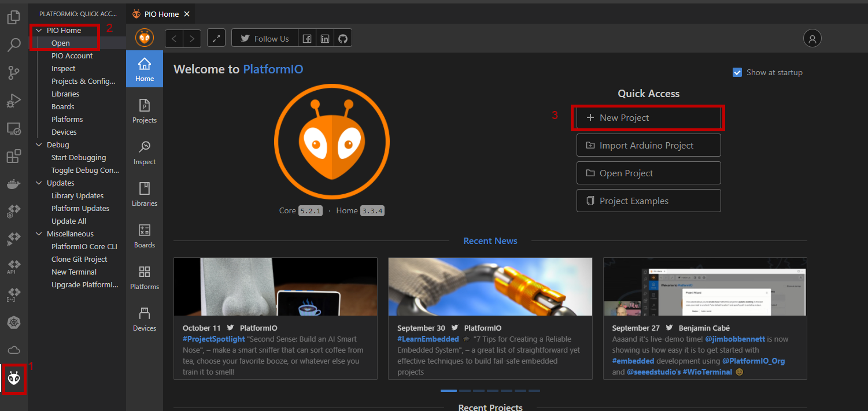Click the Extensions icon in activity bar
Viewport: 868px width, 411px height.
point(14,156)
